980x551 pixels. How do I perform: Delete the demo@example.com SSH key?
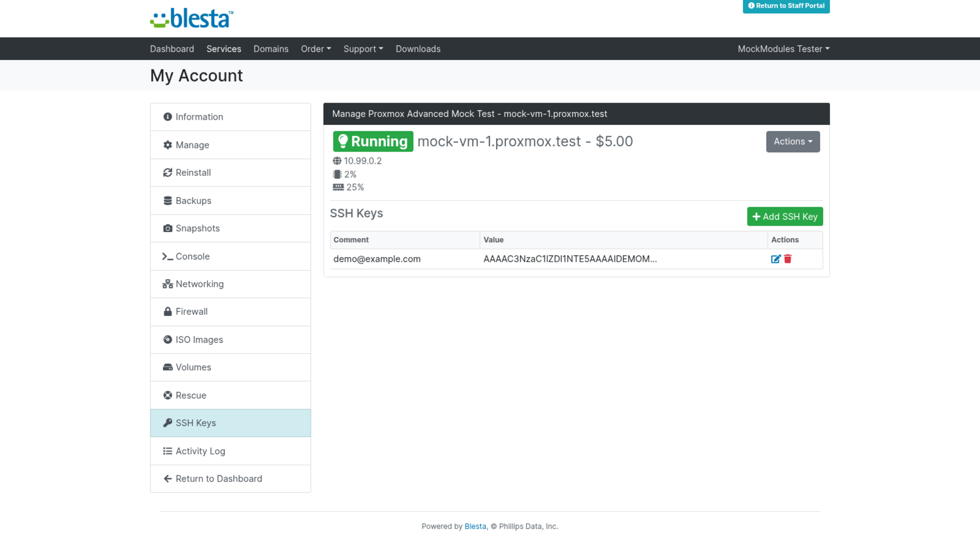point(788,259)
